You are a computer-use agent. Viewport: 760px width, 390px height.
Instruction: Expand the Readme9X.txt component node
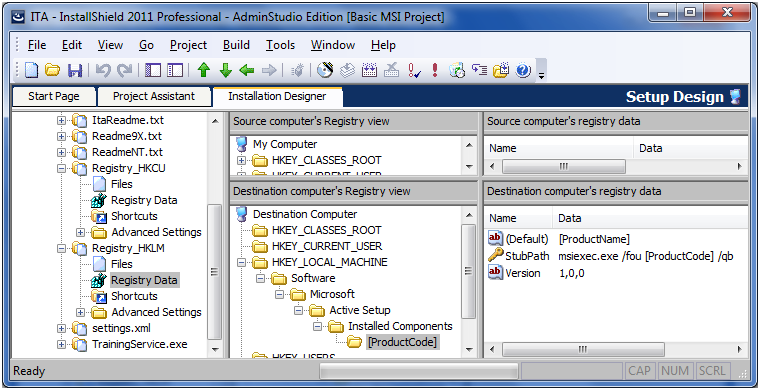[x=62, y=136]
